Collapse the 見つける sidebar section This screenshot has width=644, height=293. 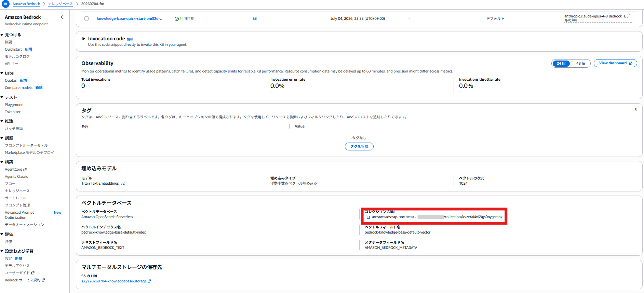click(x=2, y=35)
